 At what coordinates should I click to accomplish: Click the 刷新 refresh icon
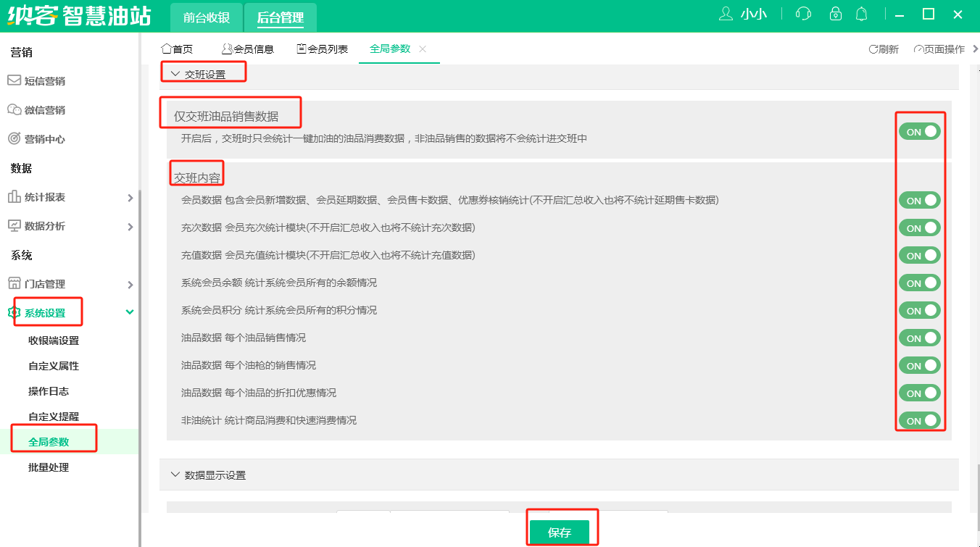point(873,49)
